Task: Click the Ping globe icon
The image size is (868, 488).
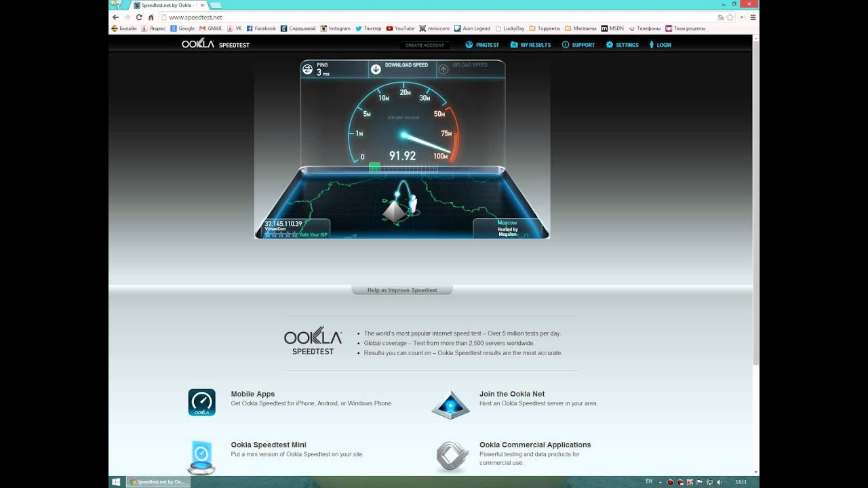Action: pos(307,69)
